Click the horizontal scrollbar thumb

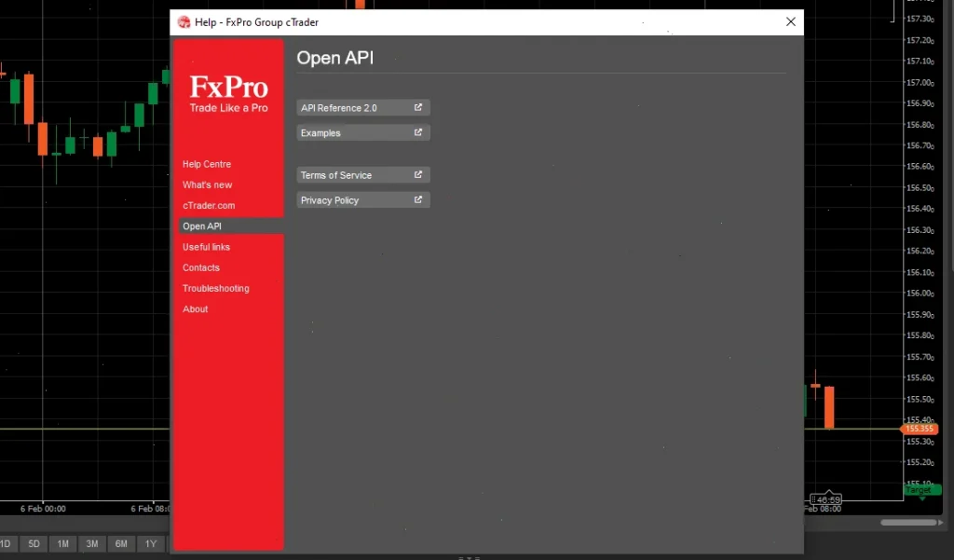click(x=908, y=523)
